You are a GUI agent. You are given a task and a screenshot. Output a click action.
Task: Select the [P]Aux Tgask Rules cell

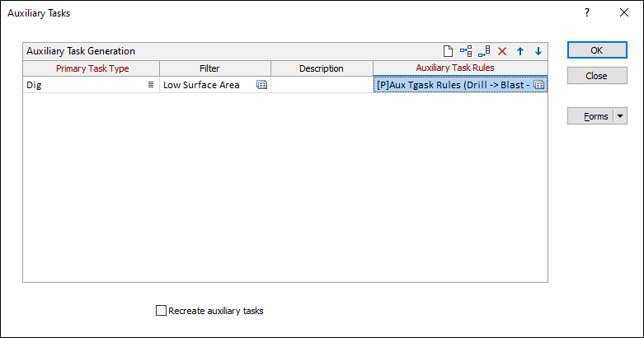coord(460,85)
